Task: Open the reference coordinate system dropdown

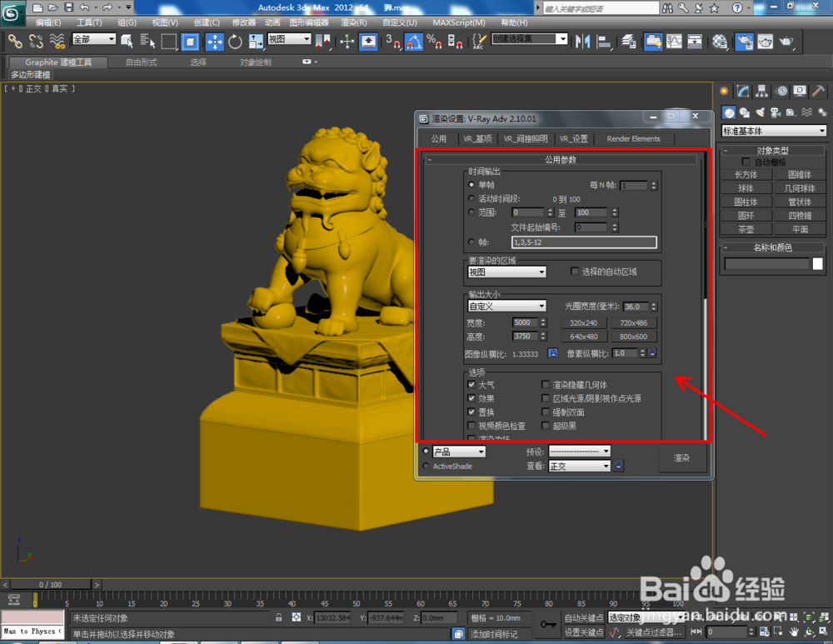Action: tap(289, 39)
